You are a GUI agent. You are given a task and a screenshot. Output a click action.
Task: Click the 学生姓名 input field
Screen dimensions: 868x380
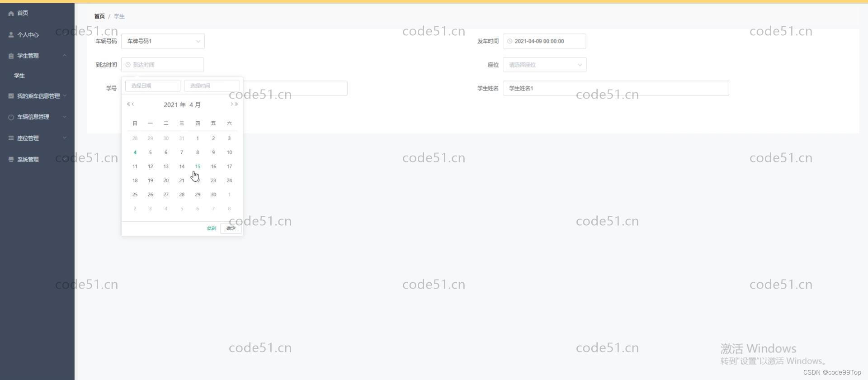coord(616,88)
